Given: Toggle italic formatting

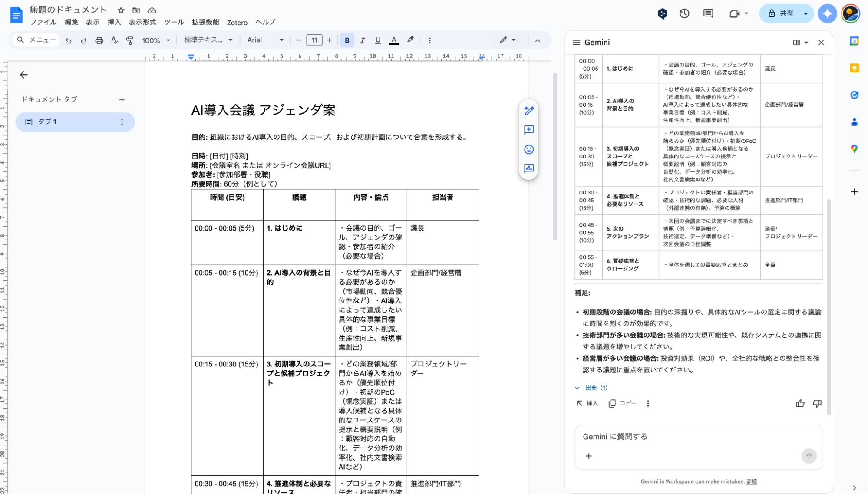Looking at the screenshot, I should tap(363, 40).
